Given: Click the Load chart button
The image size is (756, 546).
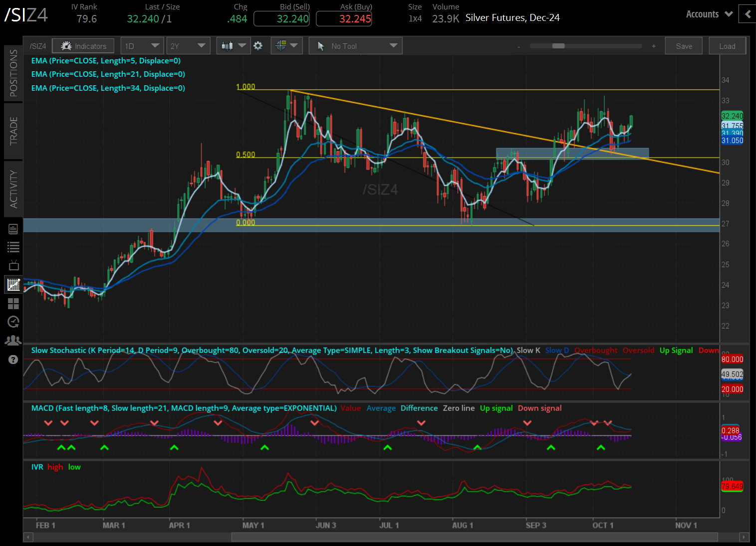Looking at the screenshot, I should (727, 46).
